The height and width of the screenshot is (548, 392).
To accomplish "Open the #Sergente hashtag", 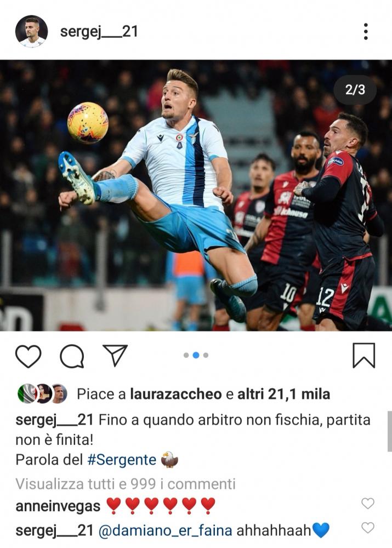I will point(122,460).
